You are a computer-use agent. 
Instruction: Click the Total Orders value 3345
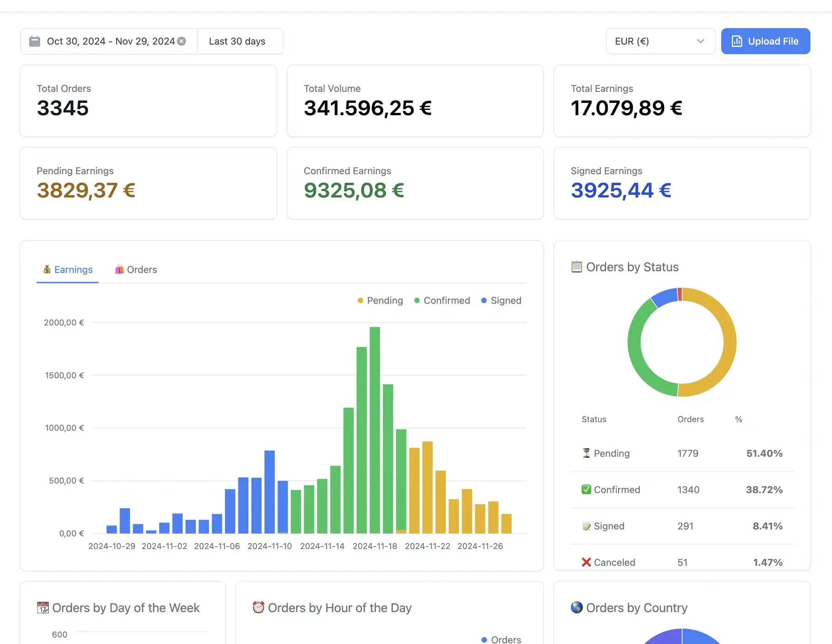tap(63, 108)
